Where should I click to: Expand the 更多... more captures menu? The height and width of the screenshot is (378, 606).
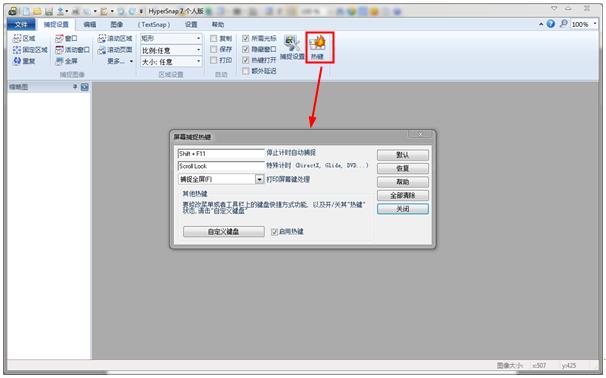(x=120, y=61)
